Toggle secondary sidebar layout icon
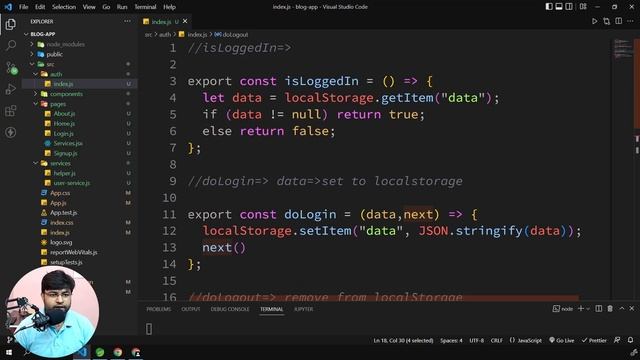The image size is (640, 360). click(569, 7)
